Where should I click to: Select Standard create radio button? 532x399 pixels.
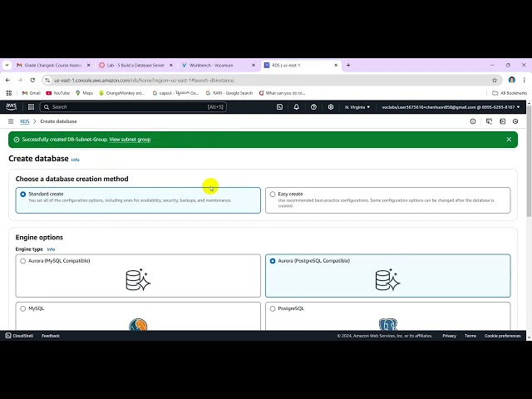click(22, 194)
